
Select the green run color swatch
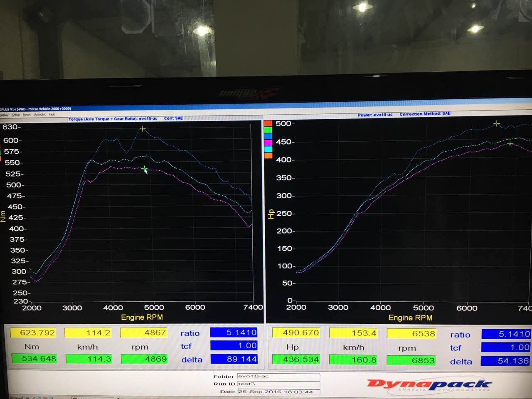268,130
